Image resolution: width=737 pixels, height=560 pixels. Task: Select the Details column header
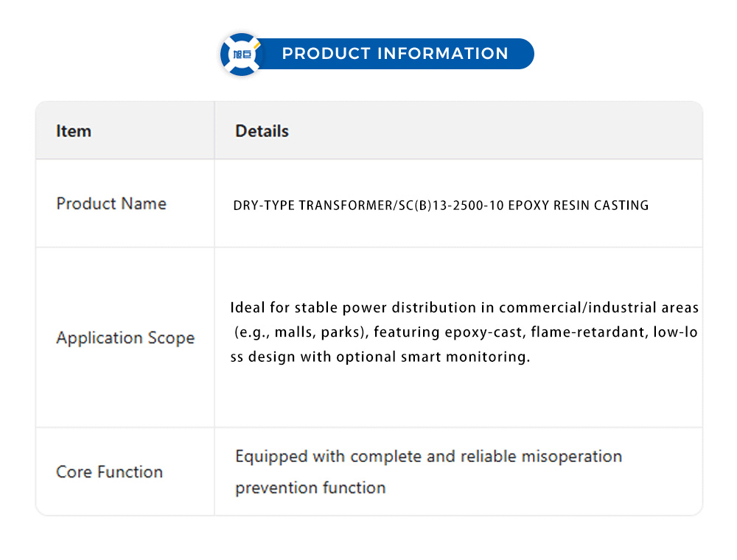(262, 131)
